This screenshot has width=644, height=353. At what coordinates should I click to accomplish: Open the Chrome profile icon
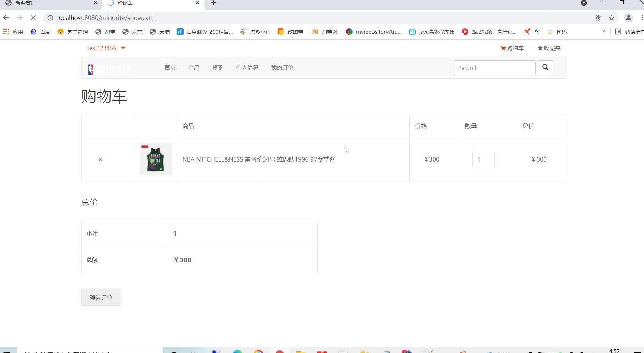[629, 18]
